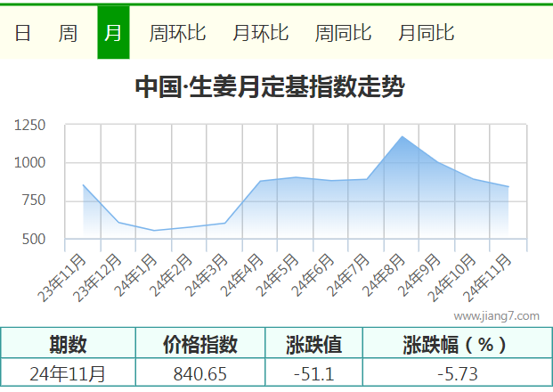Click the 24年6月 axis label
This screenshot has width=553, height=392.
(x=313, y=275)
